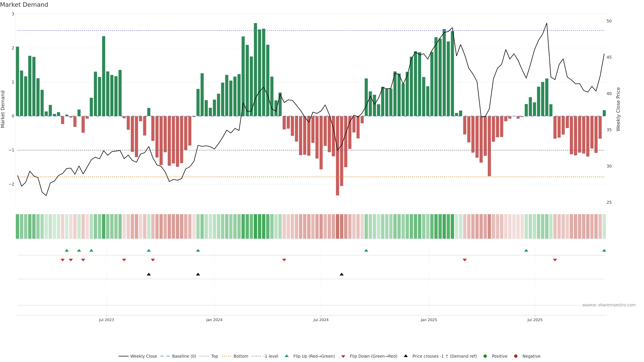Click the Jul 2023 x-axis label
Viewport: 644px width, 362px height.
click(106, 320)
